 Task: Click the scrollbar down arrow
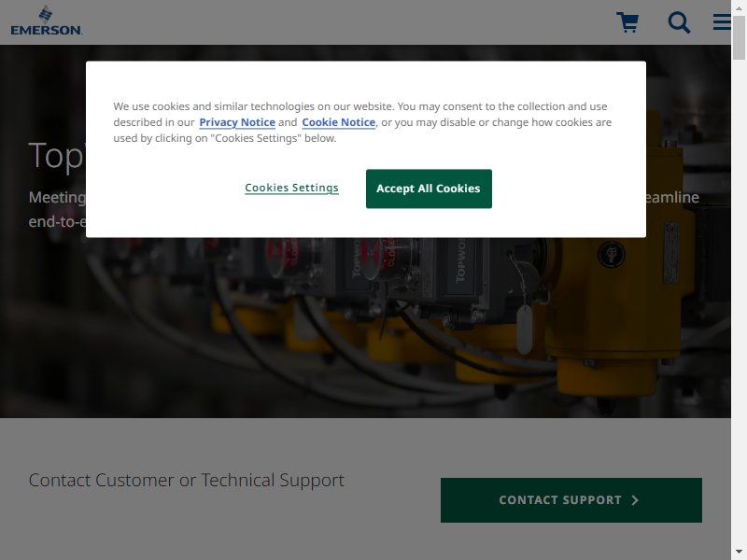[x=739, y=552]
